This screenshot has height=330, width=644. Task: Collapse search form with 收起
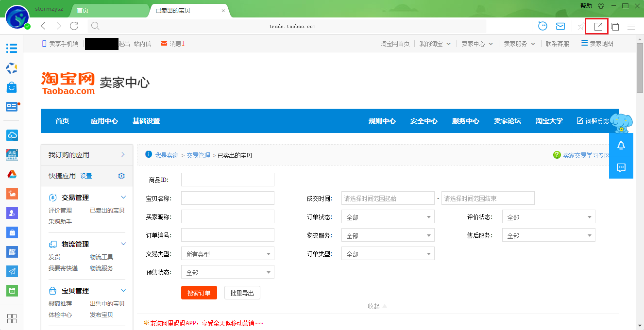(377, 306)
